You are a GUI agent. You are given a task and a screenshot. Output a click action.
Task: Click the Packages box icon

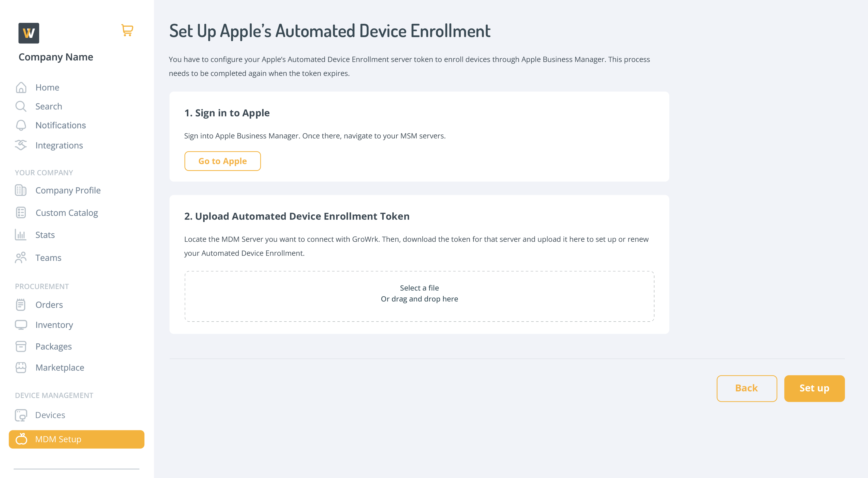pos(21,346)
